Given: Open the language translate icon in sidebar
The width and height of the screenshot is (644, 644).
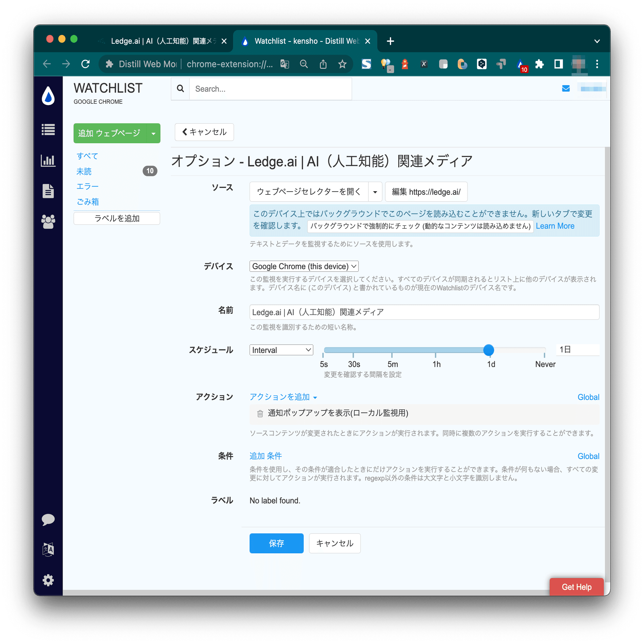Looking at the screenshot, I should 48,549.
